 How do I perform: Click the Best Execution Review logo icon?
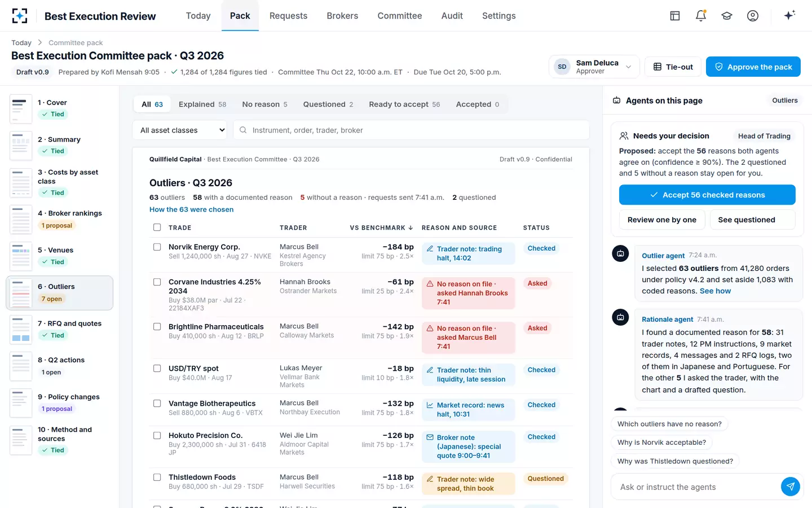tap(20, 16)
